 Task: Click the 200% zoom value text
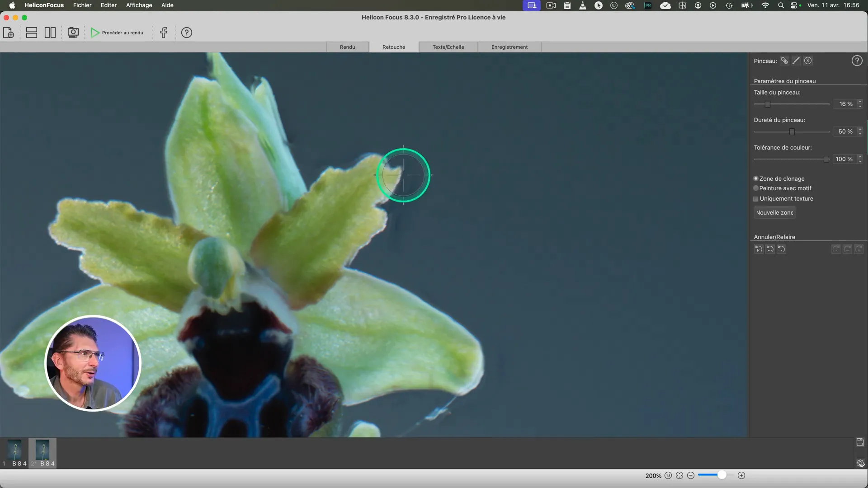click(x=653, y=475)
